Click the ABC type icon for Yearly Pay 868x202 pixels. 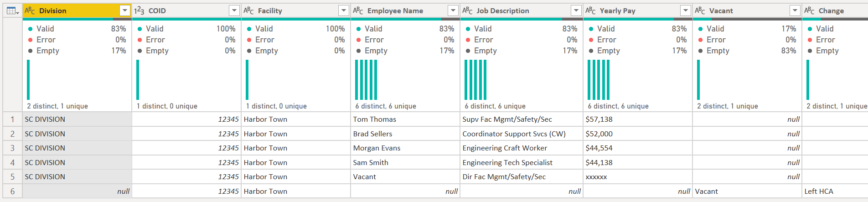tap(591, 10)
